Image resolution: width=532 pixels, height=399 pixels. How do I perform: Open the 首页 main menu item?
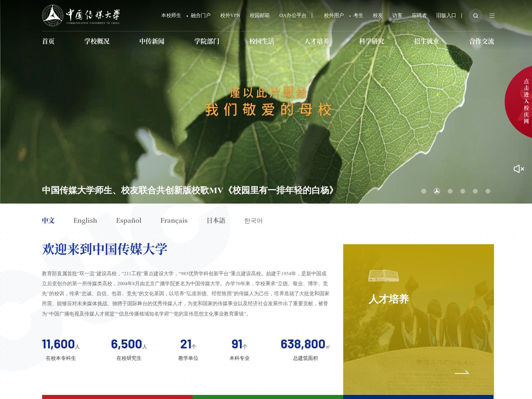(x=48, y=41)
